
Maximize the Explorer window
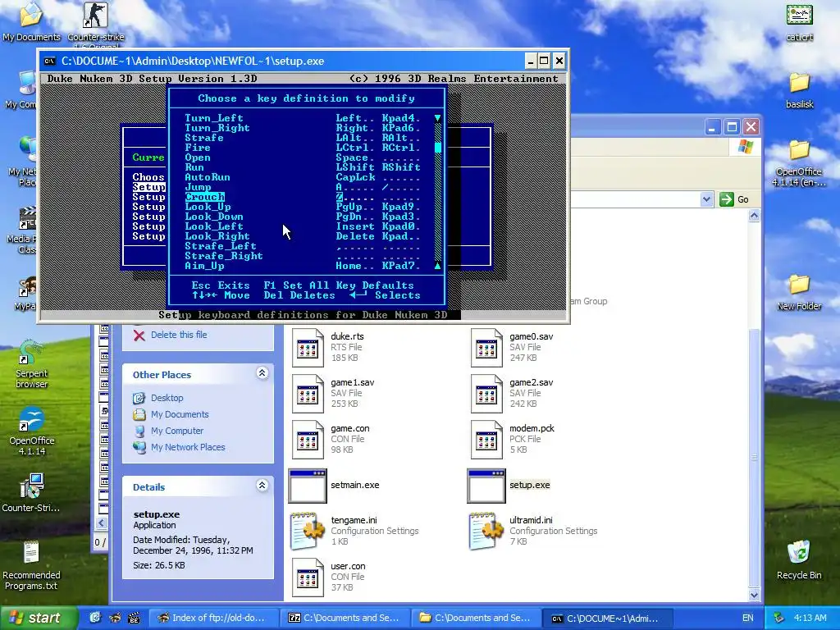coord(732,127)
